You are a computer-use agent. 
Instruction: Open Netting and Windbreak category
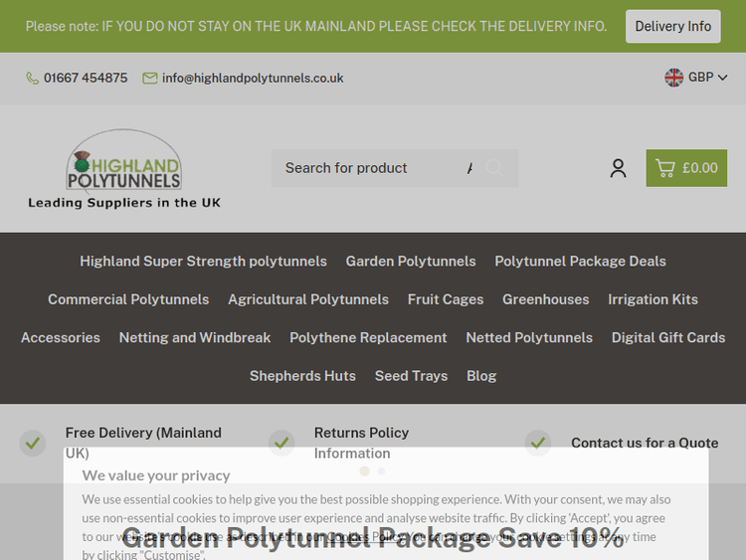195,337
